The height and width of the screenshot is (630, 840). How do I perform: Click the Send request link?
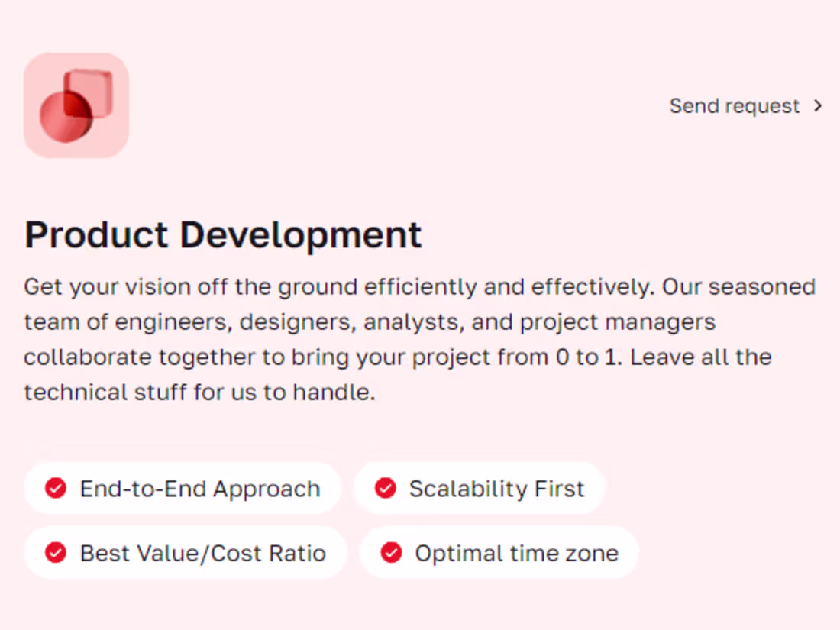(x=735, y=106)
